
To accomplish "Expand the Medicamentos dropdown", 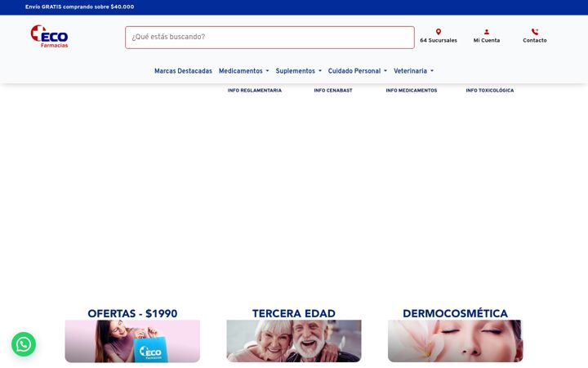I will click(243, 71).
